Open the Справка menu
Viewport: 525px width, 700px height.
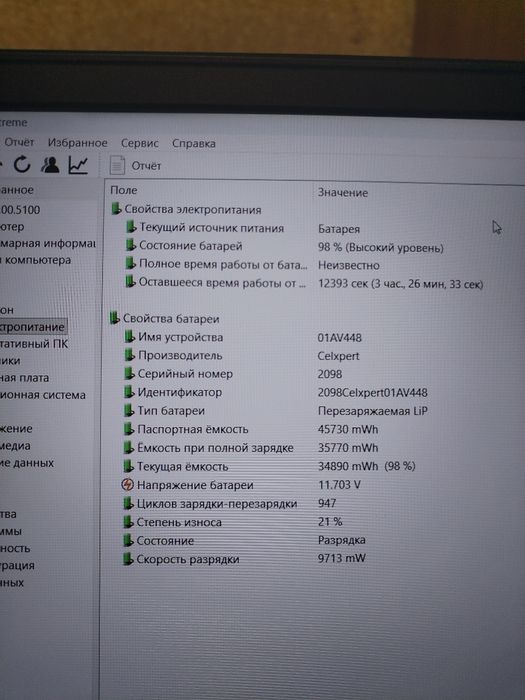[x=194, y=144]
